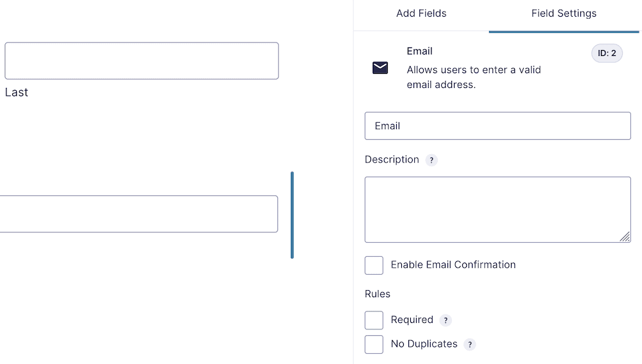642x364 pixels.
Task: Open the Field Settings tab
Action: [564, 13]
